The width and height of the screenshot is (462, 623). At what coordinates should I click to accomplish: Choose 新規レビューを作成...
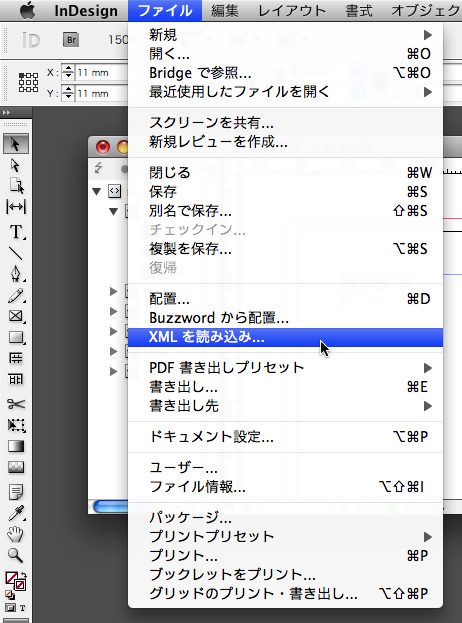pyautogui.click(x=286, y=142)
